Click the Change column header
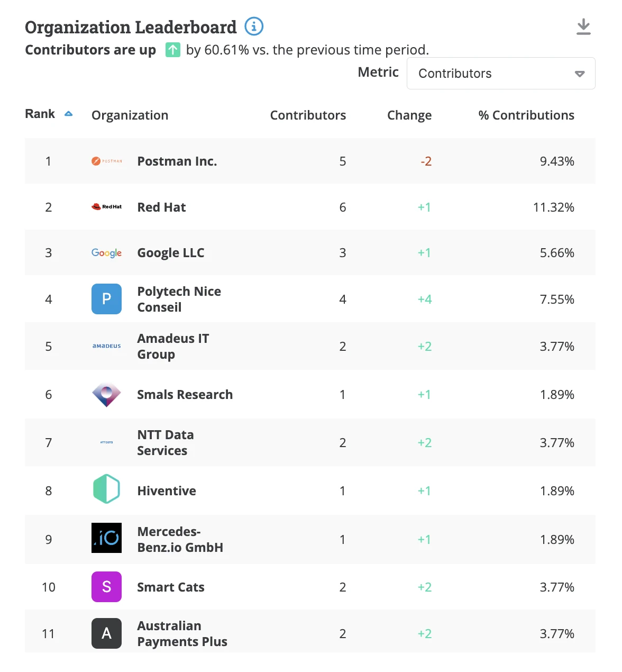The image size is (622, 672). click(409, 115)
